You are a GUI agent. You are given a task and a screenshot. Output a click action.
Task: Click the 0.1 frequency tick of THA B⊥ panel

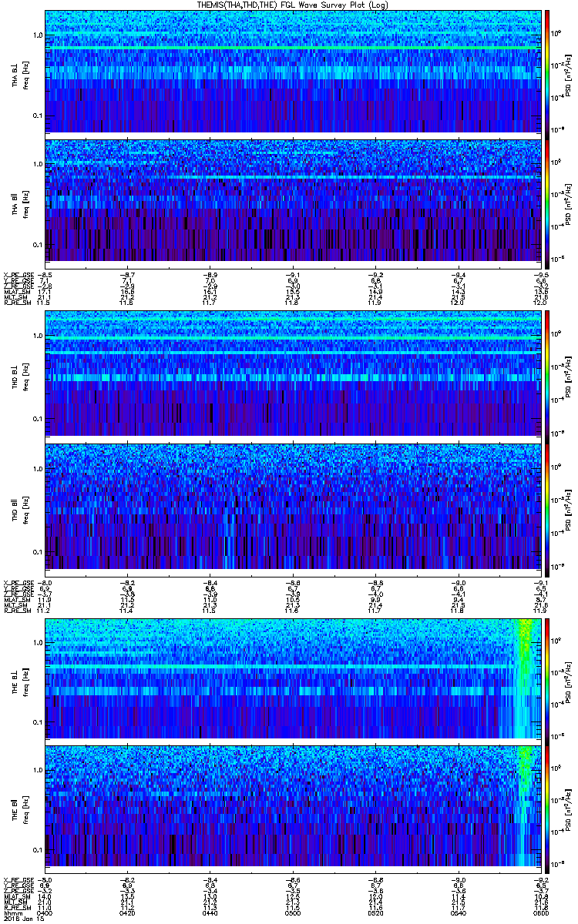coord(38,116)
